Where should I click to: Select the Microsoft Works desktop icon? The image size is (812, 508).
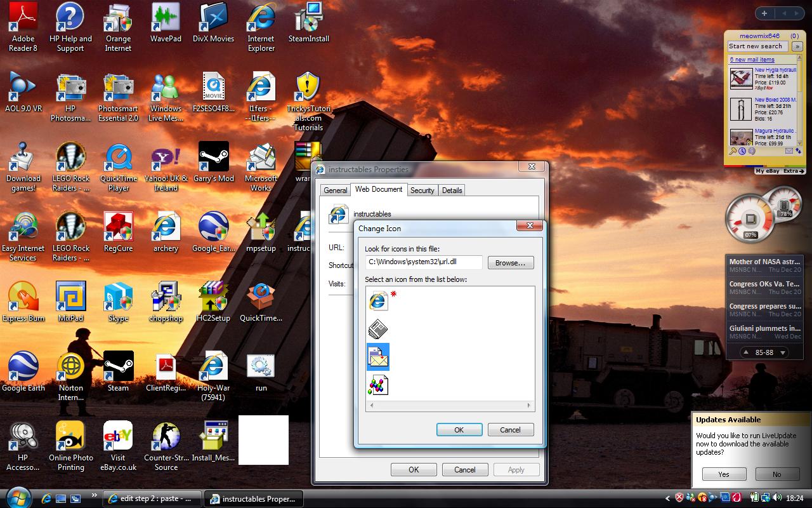click(x=261, y=167)
